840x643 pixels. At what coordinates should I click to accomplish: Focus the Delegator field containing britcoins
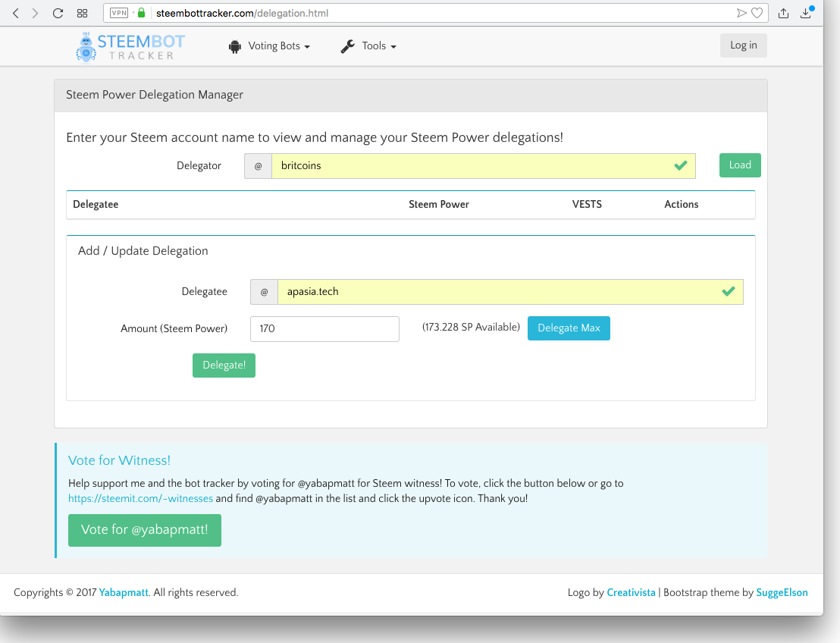[x=483, y=166]
